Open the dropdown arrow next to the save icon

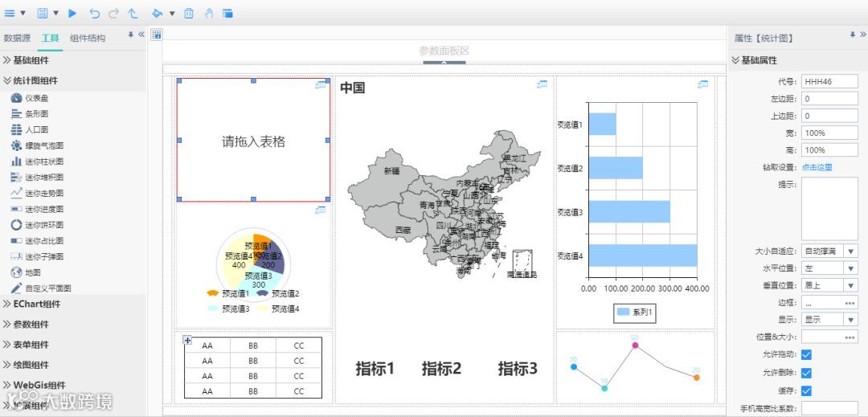[x=55, y=14]
